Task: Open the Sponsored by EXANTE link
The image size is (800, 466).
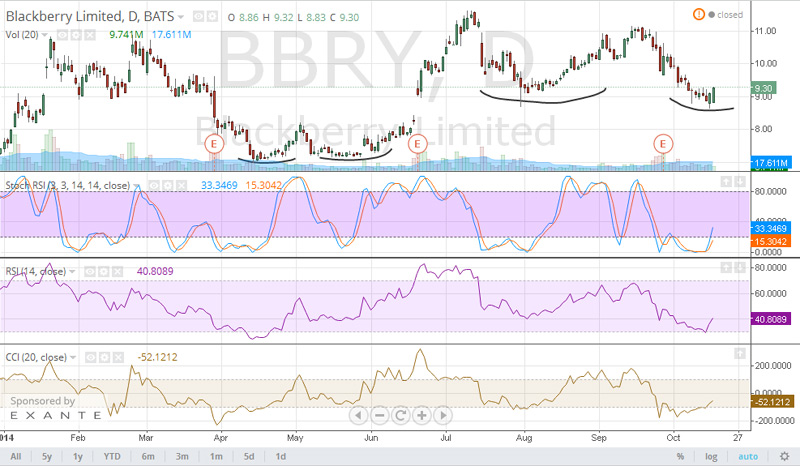Action: coord(55,408)
